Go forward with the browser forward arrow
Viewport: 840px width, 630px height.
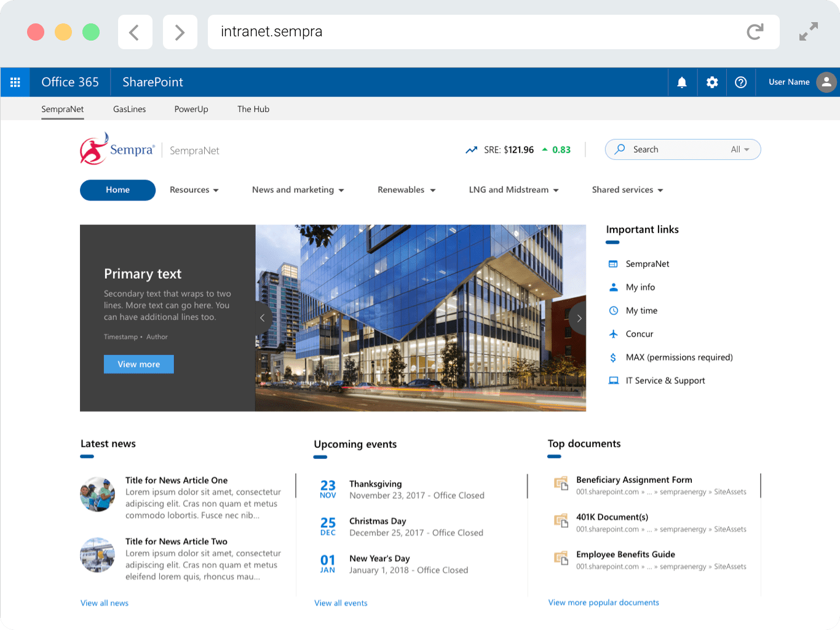(180, 32)
